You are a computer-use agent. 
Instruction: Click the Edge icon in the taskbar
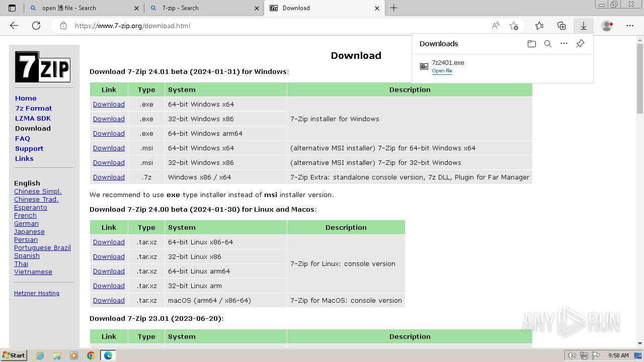pos(108,355)
